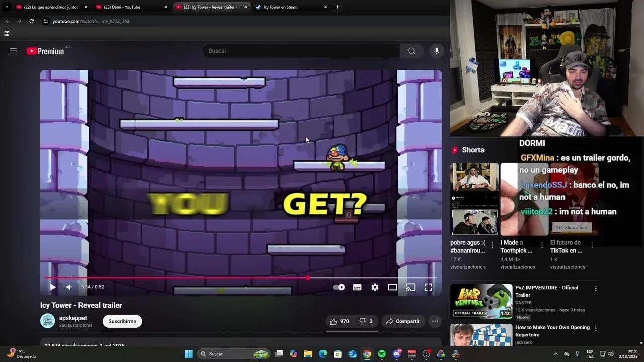Like the video with 970 likes
This screenshot has width=644, height=362.
click(x=339, y=321)
